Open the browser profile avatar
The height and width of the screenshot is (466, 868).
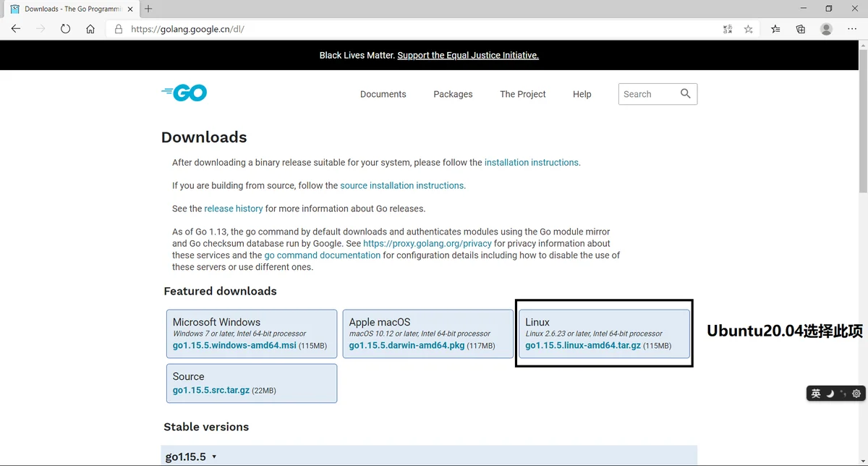point(826,29)
